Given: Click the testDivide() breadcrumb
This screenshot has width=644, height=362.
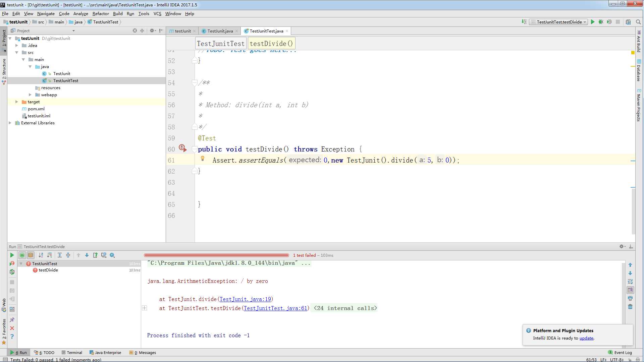Looking at the screenshot, I should click(271, 44).
